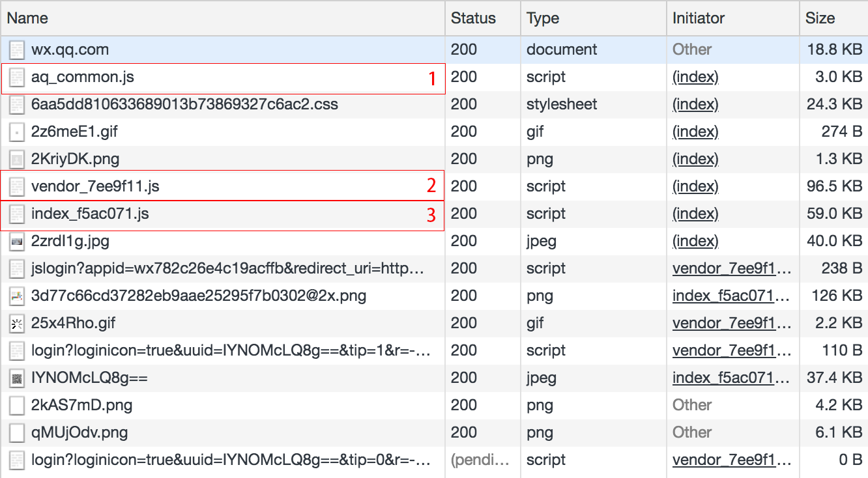The height and width of the screenshot is (478, 868).
Task: Select the 6aa5dd810633689013b73869327c6ac2.css request name
Action: pyautogui.click(x=184, y=105)
